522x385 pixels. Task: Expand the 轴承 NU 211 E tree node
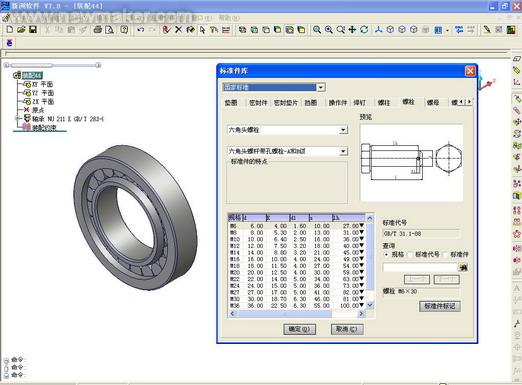pos(17,118)
